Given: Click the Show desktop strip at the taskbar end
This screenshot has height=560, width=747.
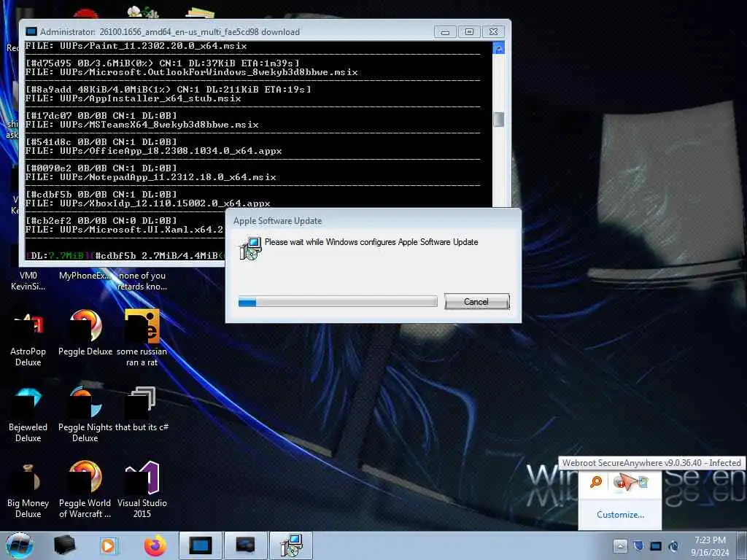Looking at the screenshot, I should point(742,545).
